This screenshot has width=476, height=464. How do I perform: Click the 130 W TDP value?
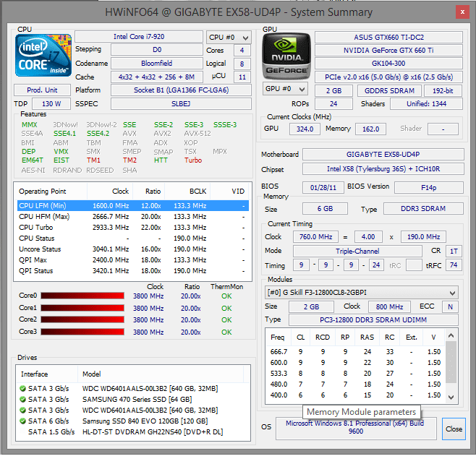click(51, 104)
